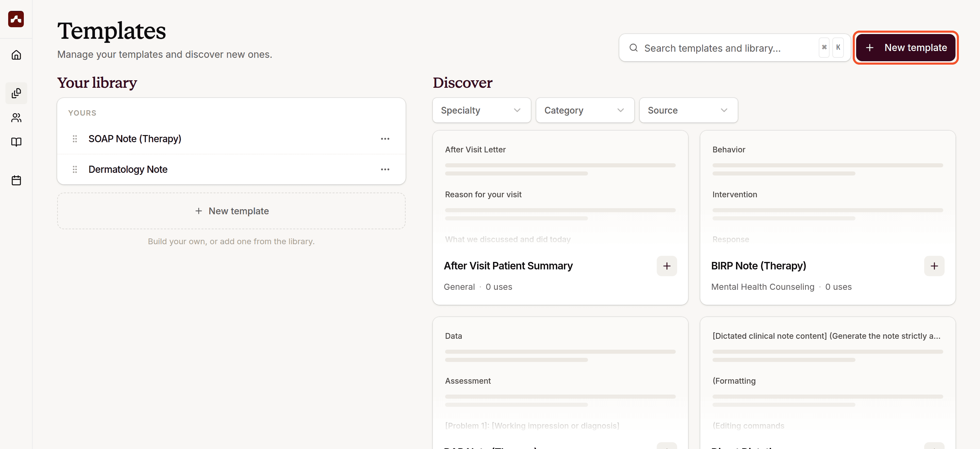Screen dimensions: 980x449
Task: Open the book library icon in the sidebar
Action: (16, 142)
